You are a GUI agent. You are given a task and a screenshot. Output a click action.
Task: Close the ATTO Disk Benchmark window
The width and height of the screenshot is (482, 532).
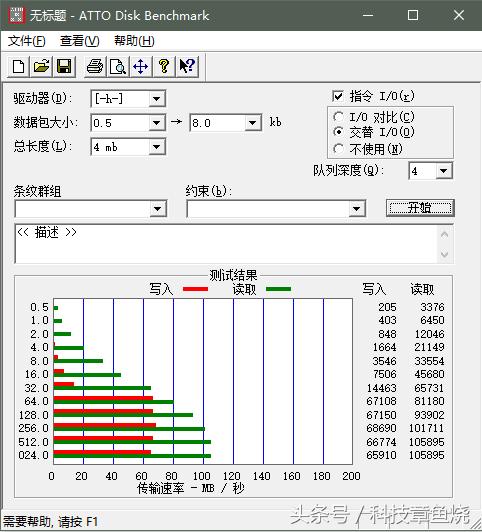click(459, 15)
